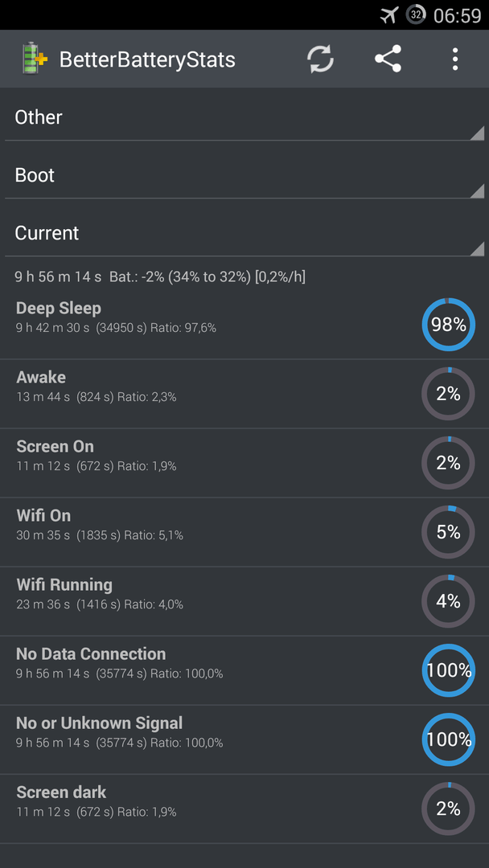Open the No Data Connection entry

click(244, 670)
